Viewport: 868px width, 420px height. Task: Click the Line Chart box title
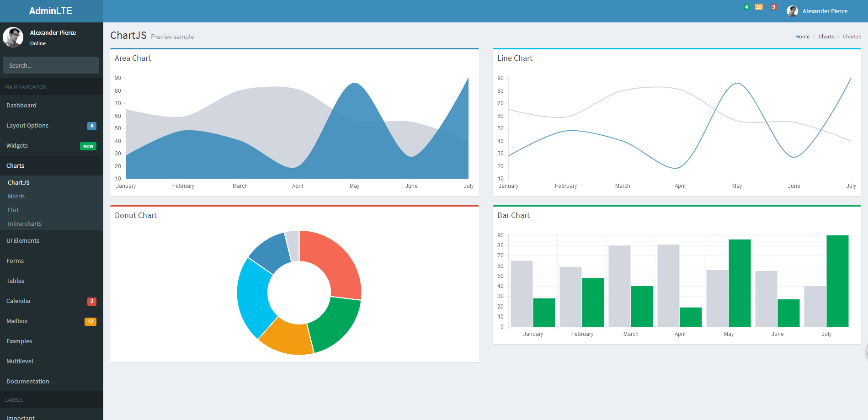[515, 58]
